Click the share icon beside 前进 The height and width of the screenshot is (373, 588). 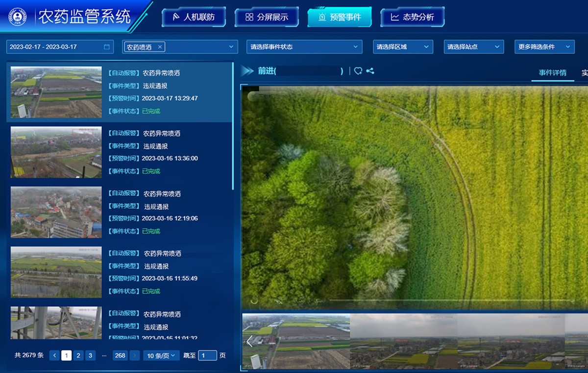pos(370,71)
